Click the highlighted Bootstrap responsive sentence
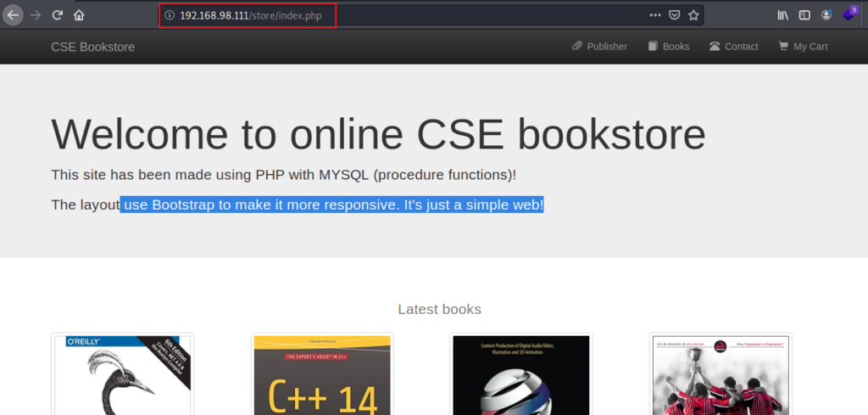The image size is (868, 415). coord(331,205)
